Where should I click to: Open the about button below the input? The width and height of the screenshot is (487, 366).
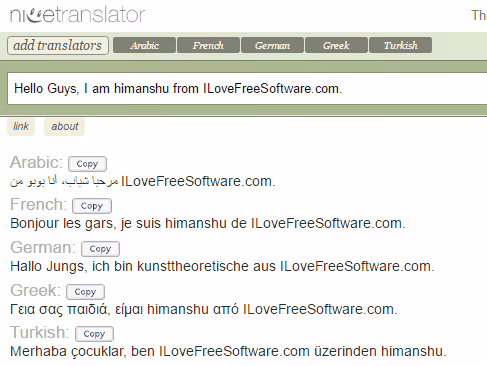pyautogui.click(x=65, y=126)
